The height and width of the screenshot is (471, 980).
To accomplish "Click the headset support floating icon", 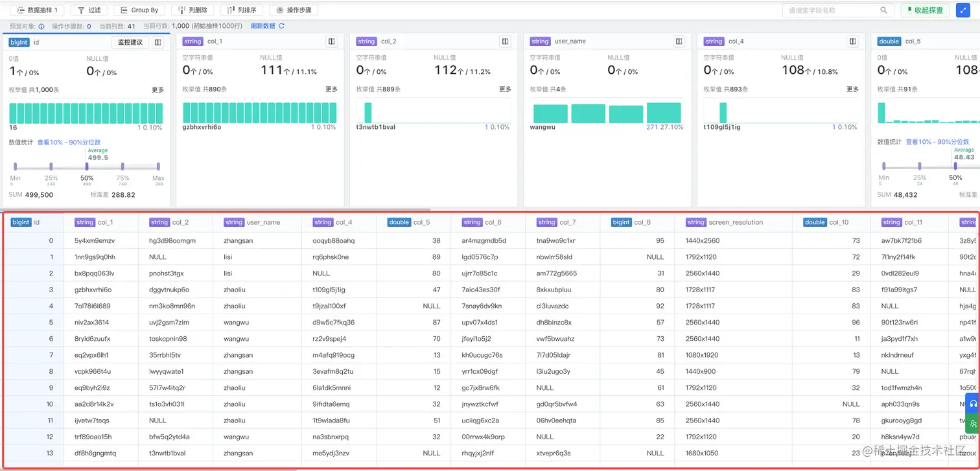I will point(973,404).
